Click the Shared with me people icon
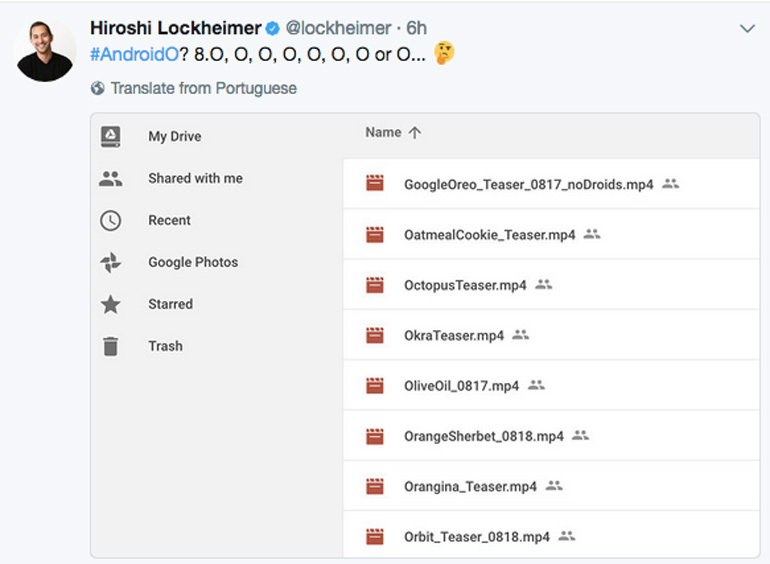Viewport: 770px width, 564px height. click(111, 179)
